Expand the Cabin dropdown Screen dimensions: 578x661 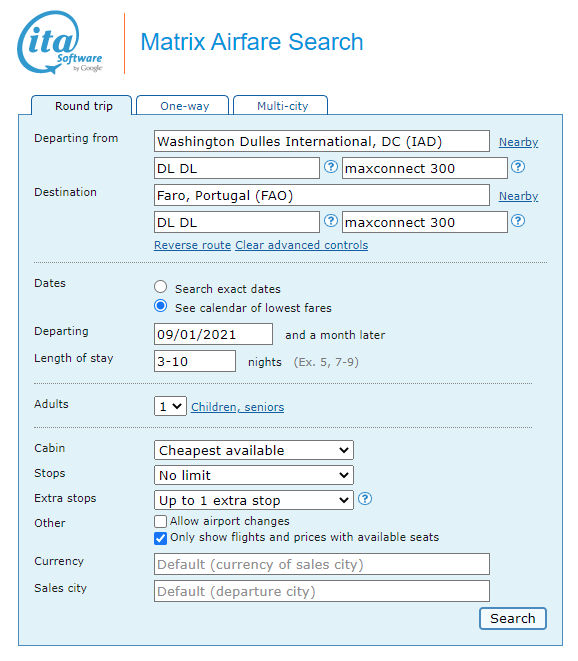tap(254, 450)
